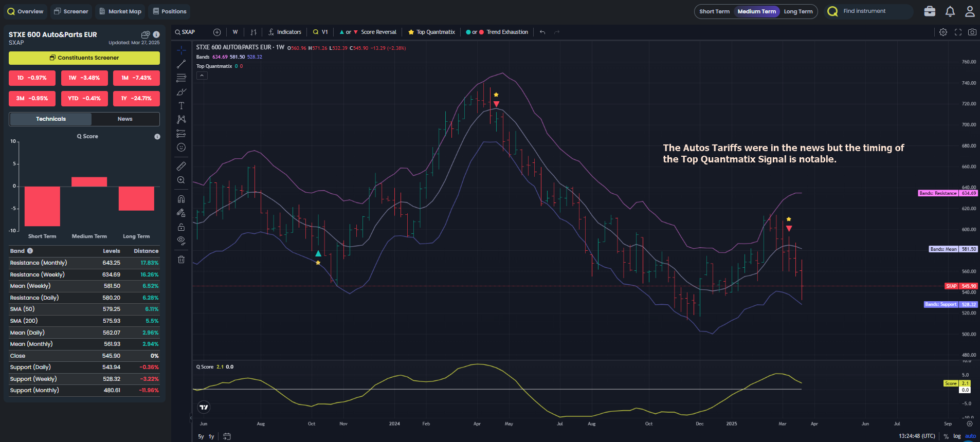Click the redo arrow in chart toolbar

(x=557, y=32)
